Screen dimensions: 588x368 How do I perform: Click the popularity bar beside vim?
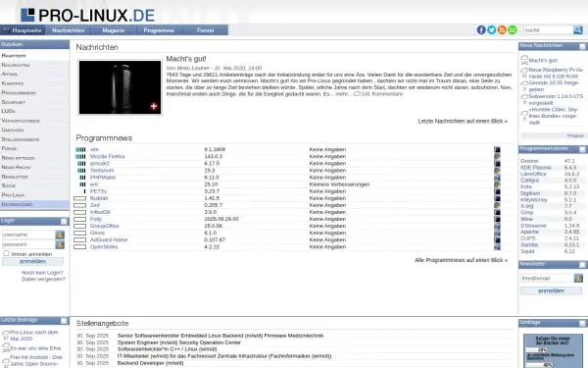point(80,149)
